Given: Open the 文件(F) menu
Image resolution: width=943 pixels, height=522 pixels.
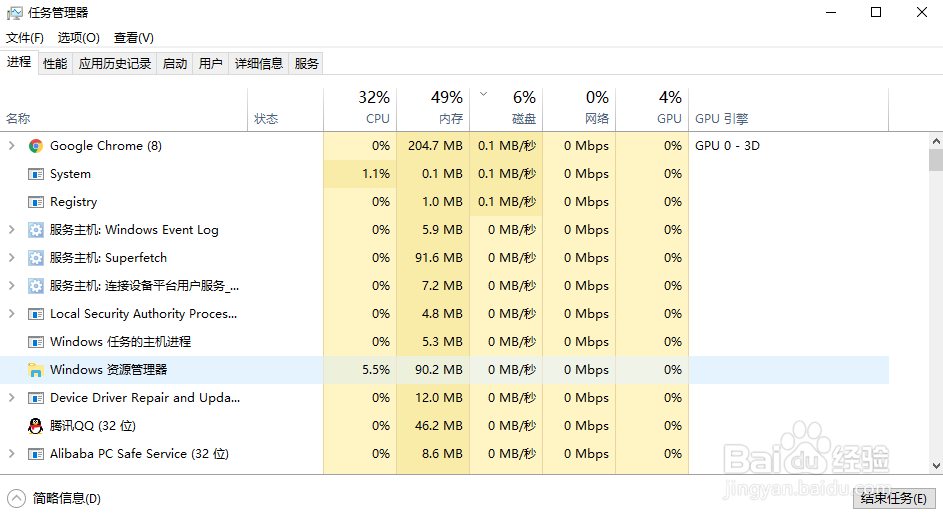Looking at the screenshot, I should [x=25, y=38].
